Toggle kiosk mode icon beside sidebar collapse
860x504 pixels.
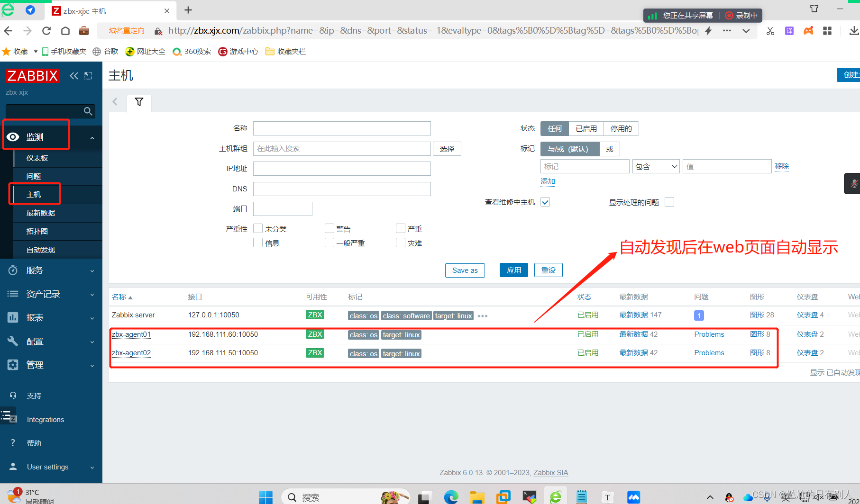pyautogui.click(x=88, y=76)
